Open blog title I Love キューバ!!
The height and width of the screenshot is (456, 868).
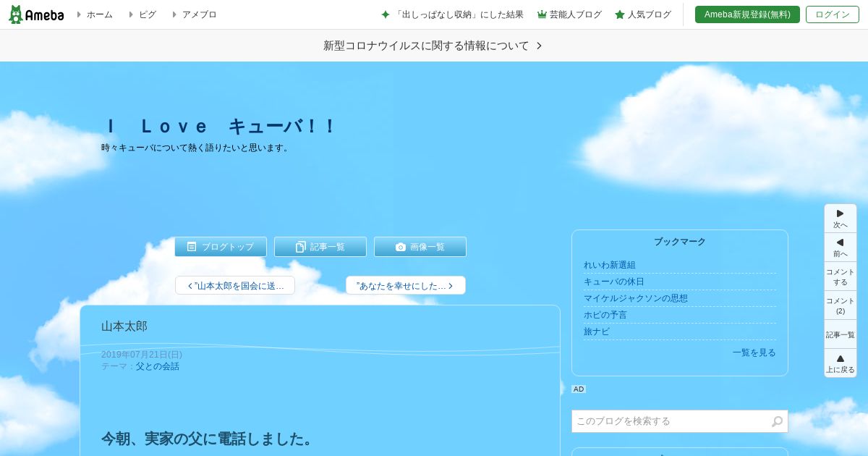click(x=221, y=127)
